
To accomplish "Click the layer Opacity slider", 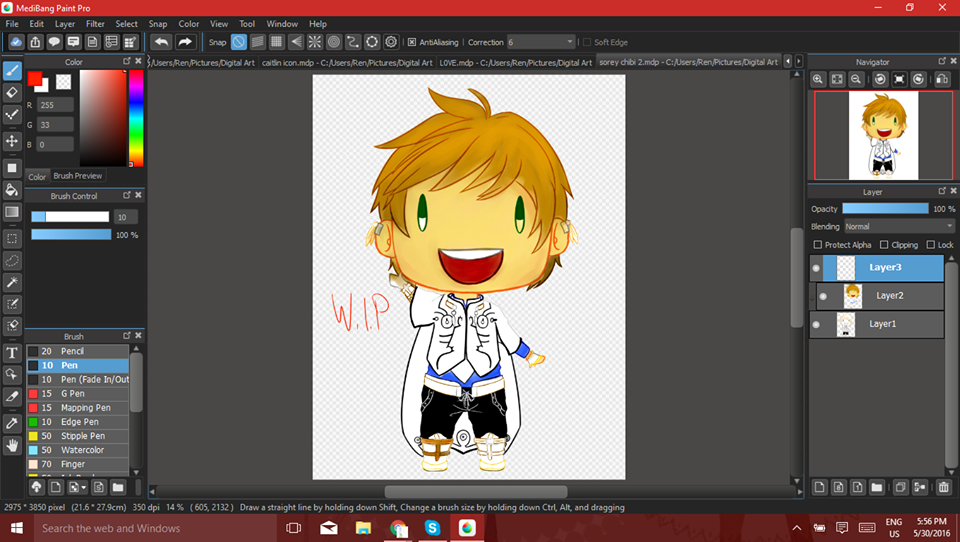I will (885, 209).
